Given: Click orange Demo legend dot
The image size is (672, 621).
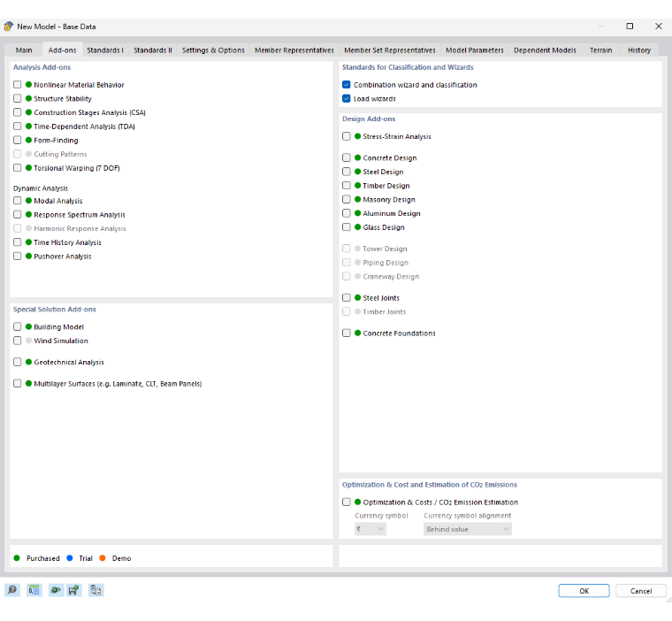Looking at the screenshot, I should [x=103, y=558].
